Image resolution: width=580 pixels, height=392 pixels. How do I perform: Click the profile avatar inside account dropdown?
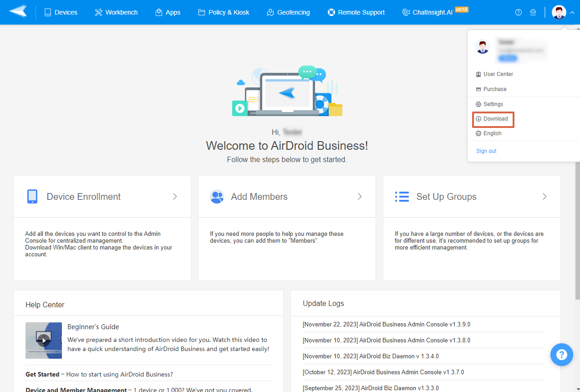(x=482, y=46)
